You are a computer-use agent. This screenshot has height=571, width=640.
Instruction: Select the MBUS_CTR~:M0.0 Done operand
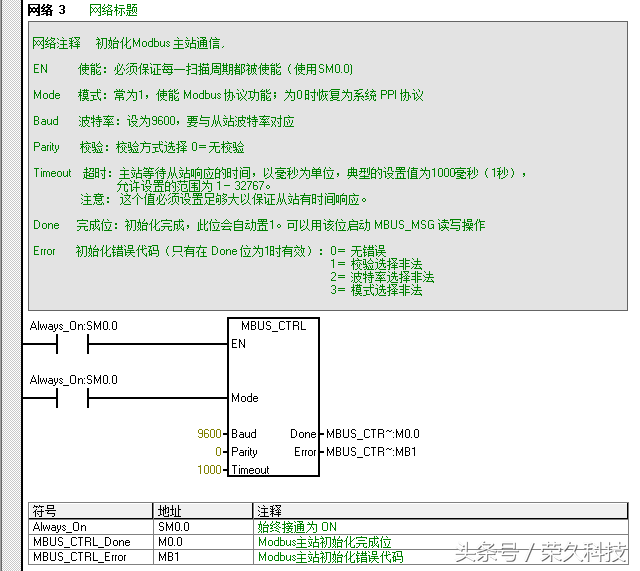373,433
